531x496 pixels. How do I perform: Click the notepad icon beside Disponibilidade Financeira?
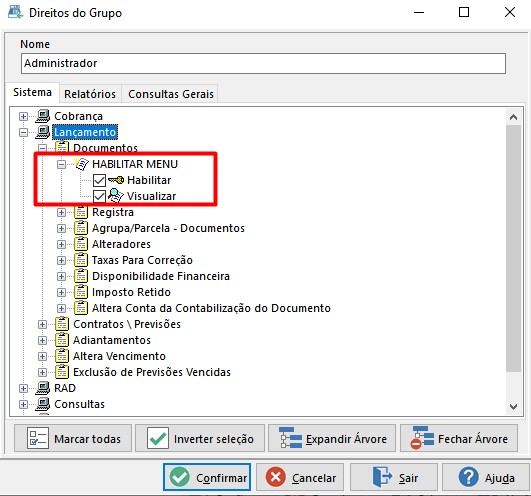(81, 276)
